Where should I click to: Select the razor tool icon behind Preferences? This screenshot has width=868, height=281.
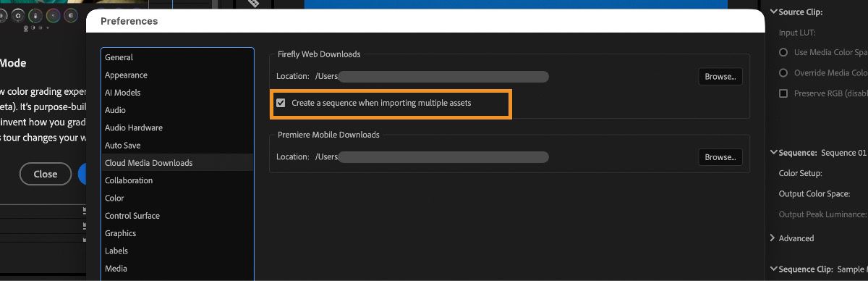click(x=254, y=4)
